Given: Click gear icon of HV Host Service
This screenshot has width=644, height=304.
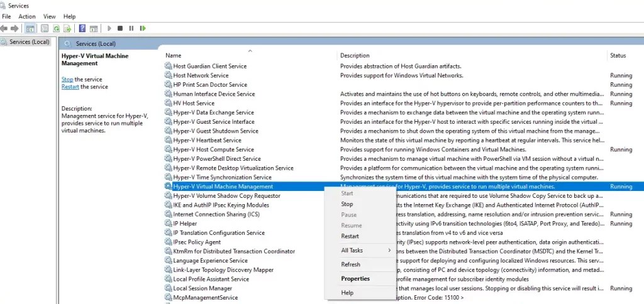Looking at the screenshot, I should pos(168,103).
